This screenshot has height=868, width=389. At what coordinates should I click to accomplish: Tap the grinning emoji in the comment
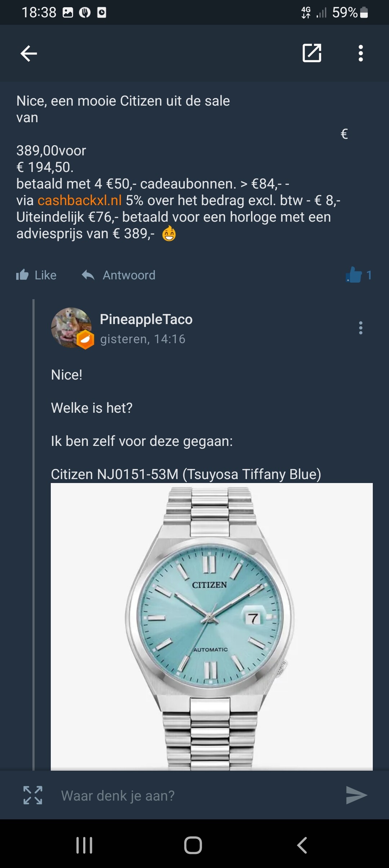(x=169, y=234)
